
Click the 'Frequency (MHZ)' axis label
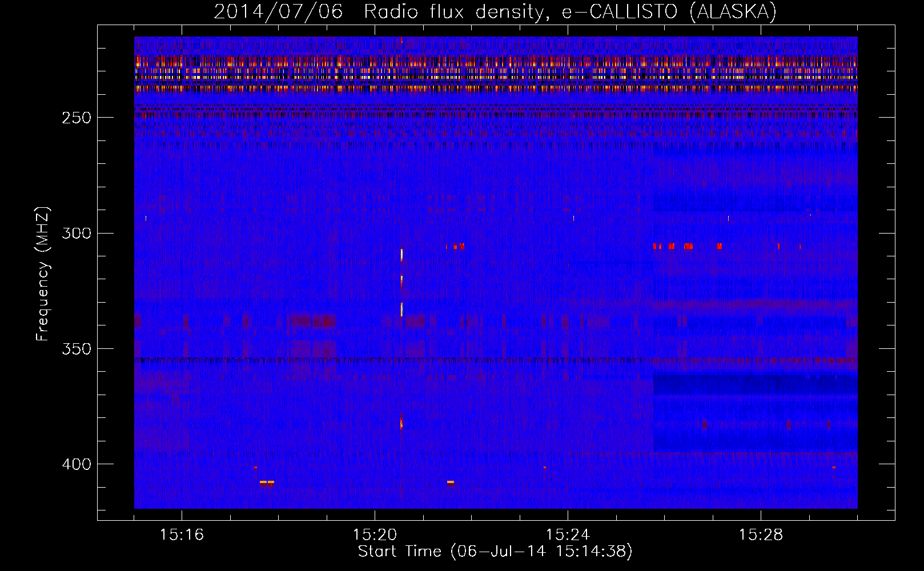click(x=43, y=274)
